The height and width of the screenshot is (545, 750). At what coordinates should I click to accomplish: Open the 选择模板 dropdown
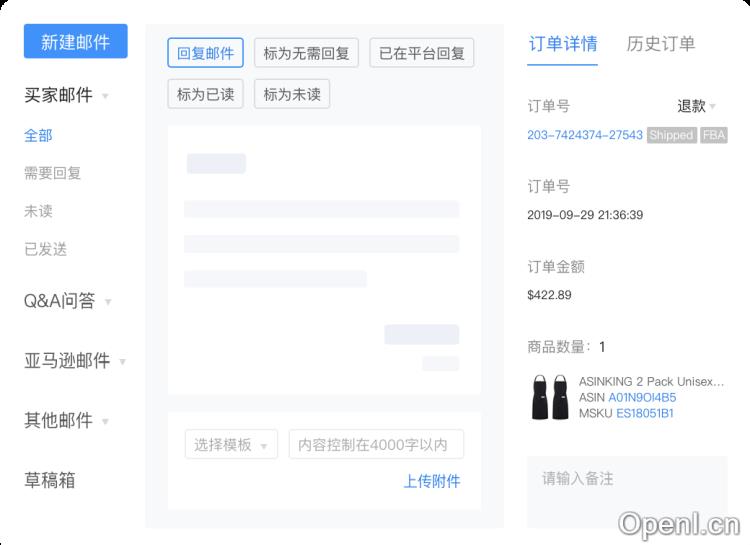(x=231, y=445)
